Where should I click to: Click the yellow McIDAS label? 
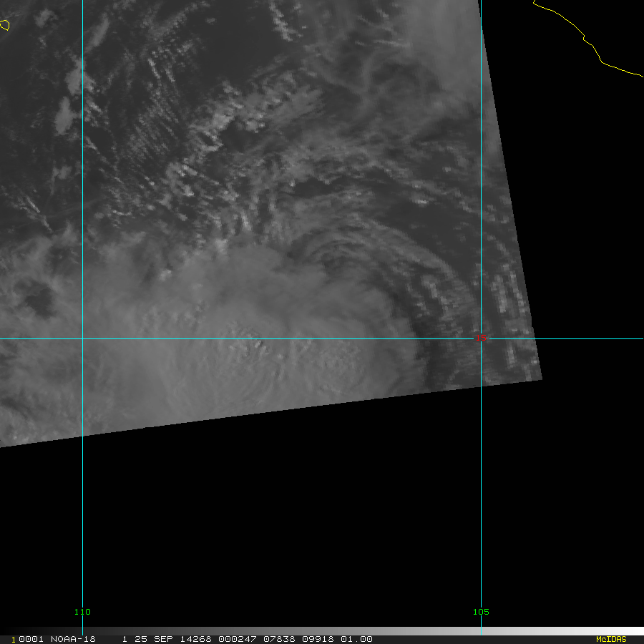click(x=611, y=639)
